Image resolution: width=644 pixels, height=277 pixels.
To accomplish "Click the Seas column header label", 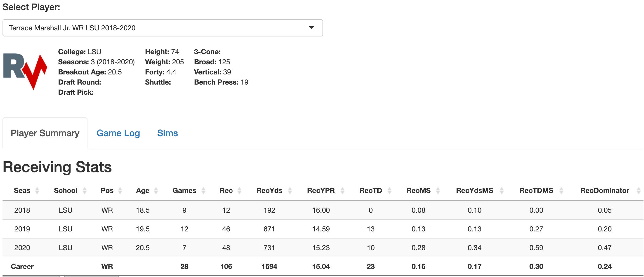I will (x=22, y=191).
